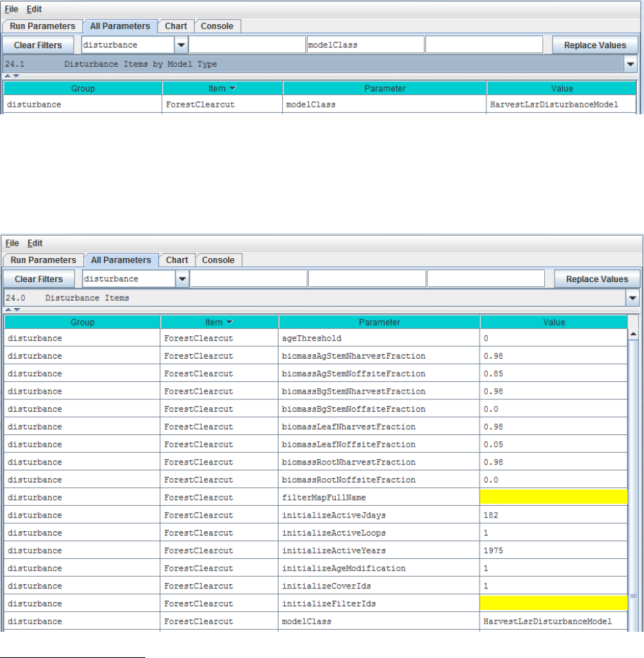644x658 pixels.
Task: Select yellow value cell for initializeFilterIds
Action: (554, 604)
